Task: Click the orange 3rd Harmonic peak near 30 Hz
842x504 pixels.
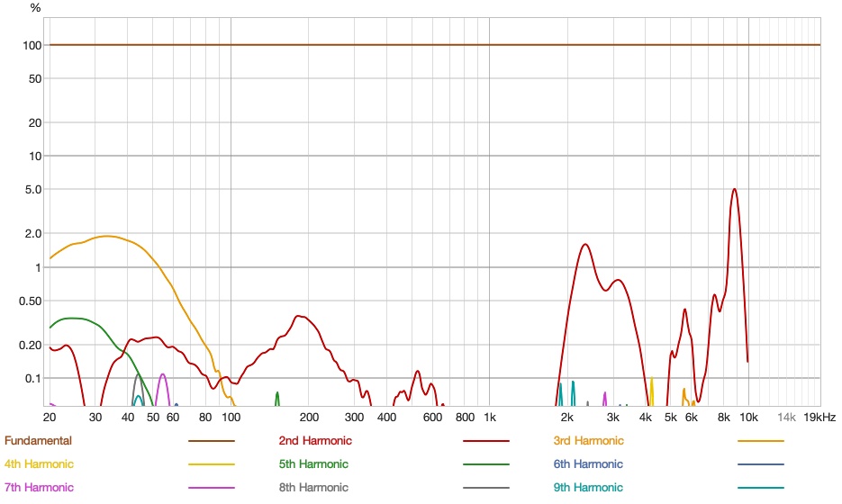Action: [107, 236]
